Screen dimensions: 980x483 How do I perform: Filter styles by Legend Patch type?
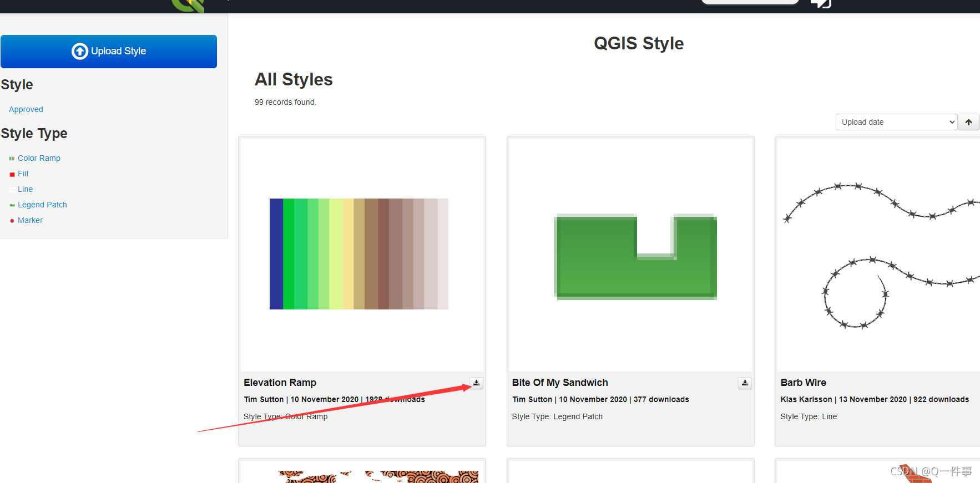click(x=42, y=205)
